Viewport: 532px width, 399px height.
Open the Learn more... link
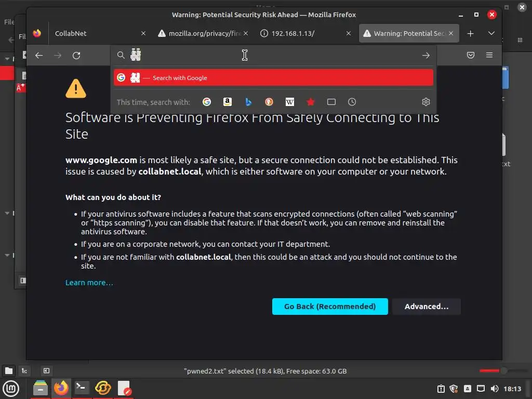(89, 283)
